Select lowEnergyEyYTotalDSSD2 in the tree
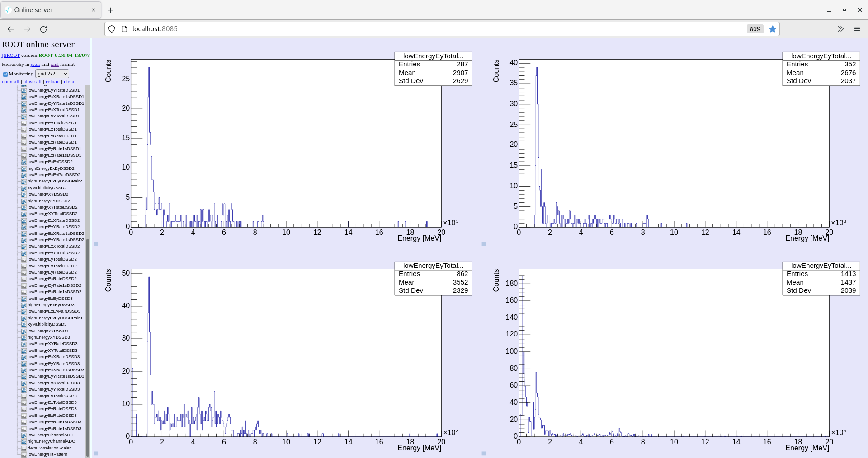868x458 pixels. pos(54,253)
